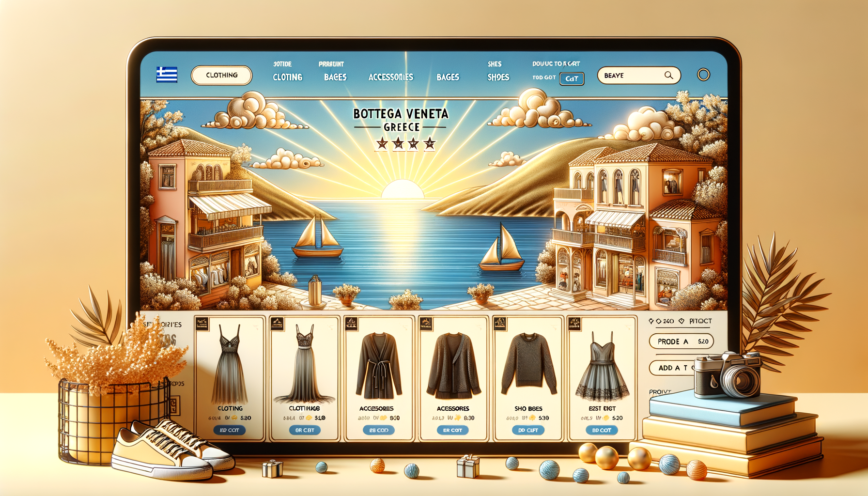Click the BOTTEGA VENETA title

(x=401, y=114)
